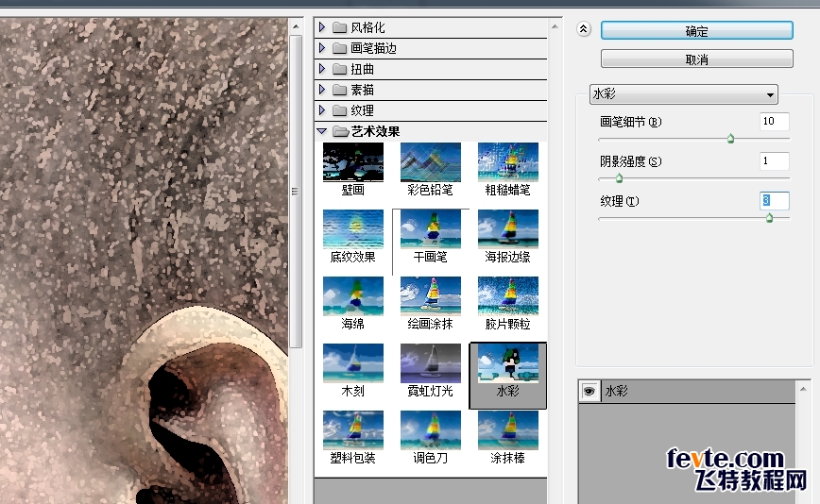
Task: Click the preview vertical scrollbar thumb
Action: [x=296, y=192]
